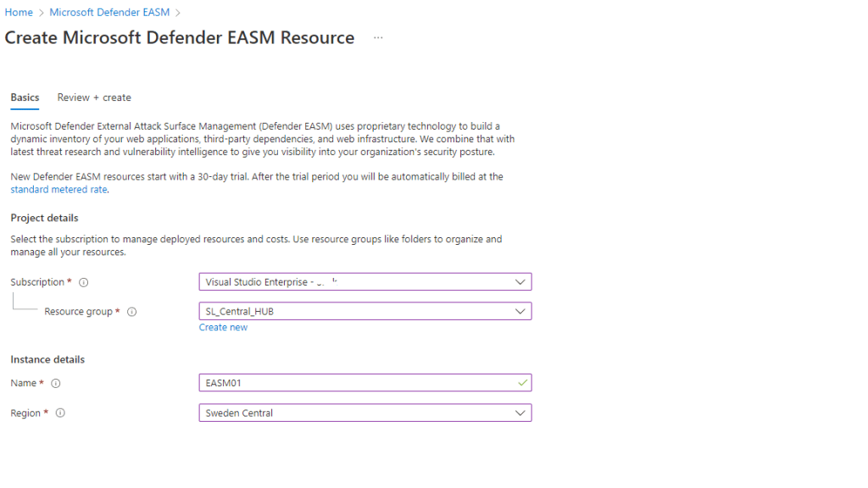Click Create new under Resource group
Viewport: 868px width, 488px height.
click(x=223, y=327)
